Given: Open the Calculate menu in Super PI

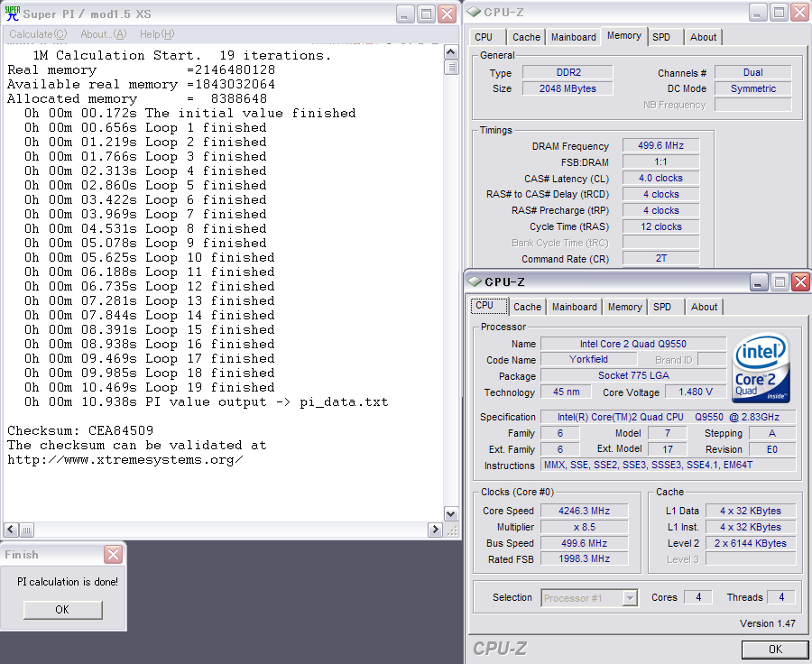Looking at the screenshot, I should [x=38, y=34].
